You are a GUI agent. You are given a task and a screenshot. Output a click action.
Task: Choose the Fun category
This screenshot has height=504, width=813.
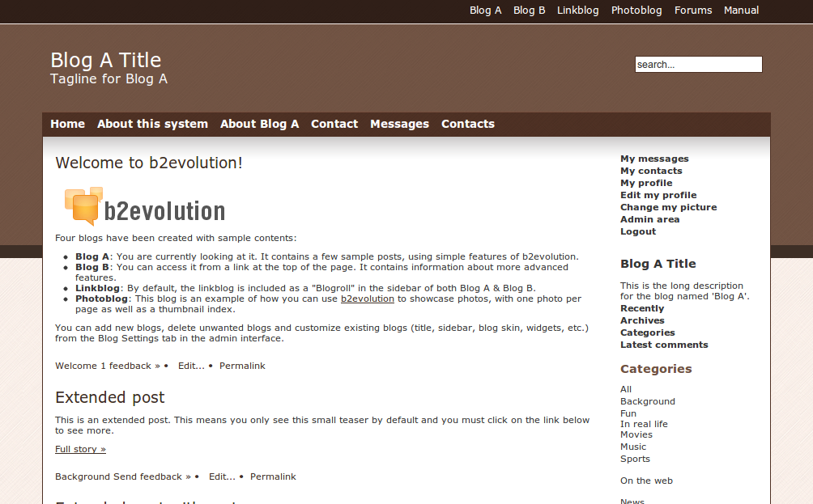pos(628,413)
